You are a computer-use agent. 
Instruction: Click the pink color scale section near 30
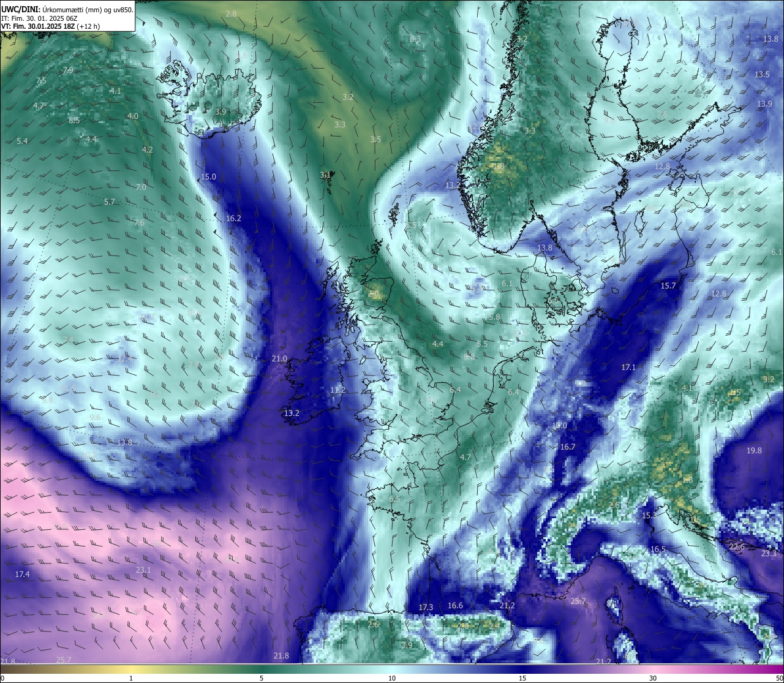653,669
